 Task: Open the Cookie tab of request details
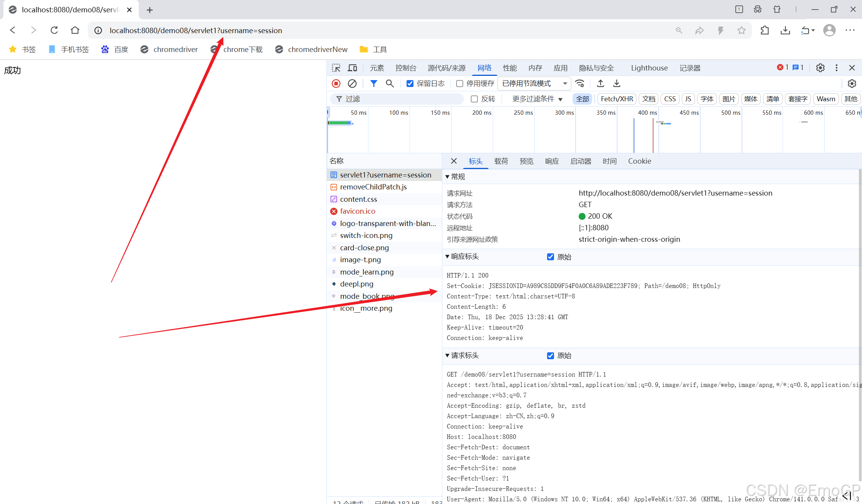(x=639, y=161)
